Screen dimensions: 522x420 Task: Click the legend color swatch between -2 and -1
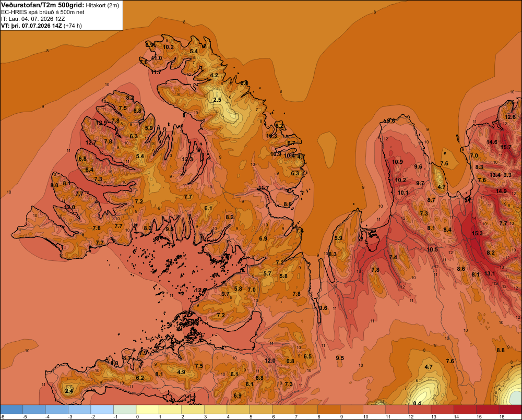(102, 409)
